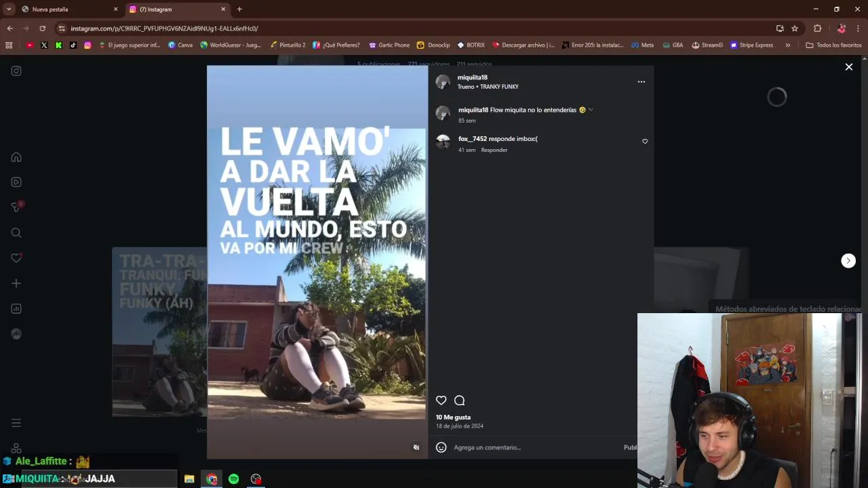Open the tab search dropdown arrow

click(x=9, y=9)
